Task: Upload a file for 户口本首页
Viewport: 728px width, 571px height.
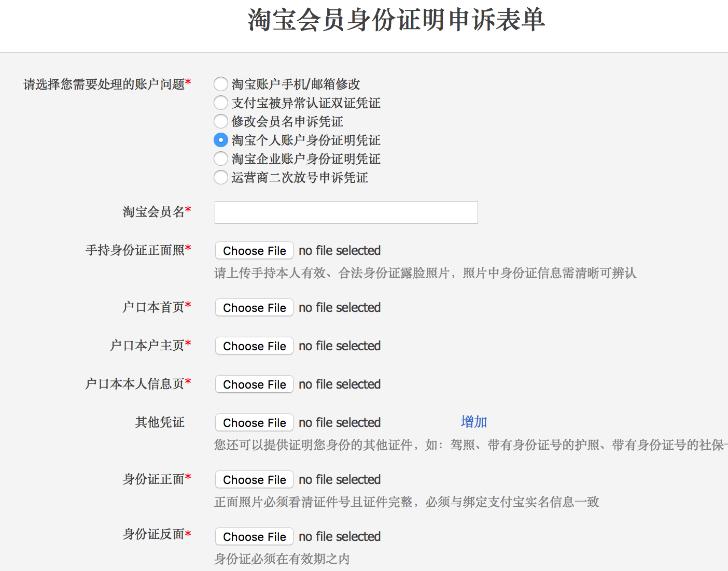Action: pos(254,307)
